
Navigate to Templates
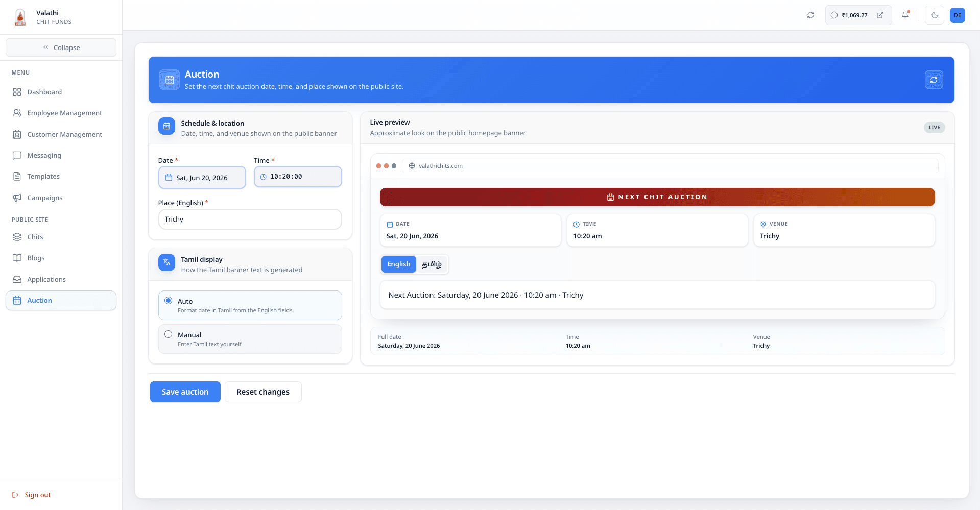pyautogui.click(x=61, y=176)
